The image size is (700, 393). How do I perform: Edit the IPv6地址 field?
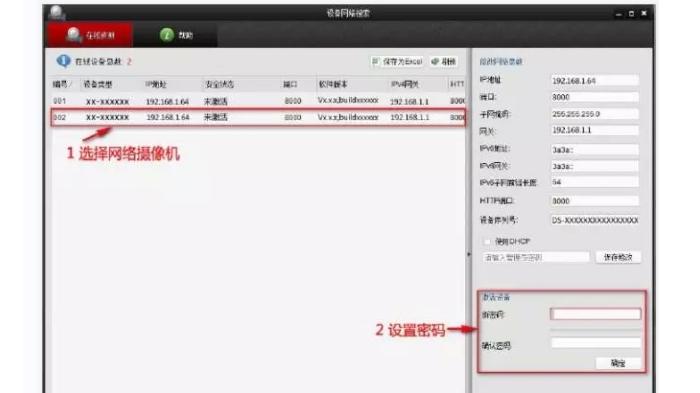point(594,150)
